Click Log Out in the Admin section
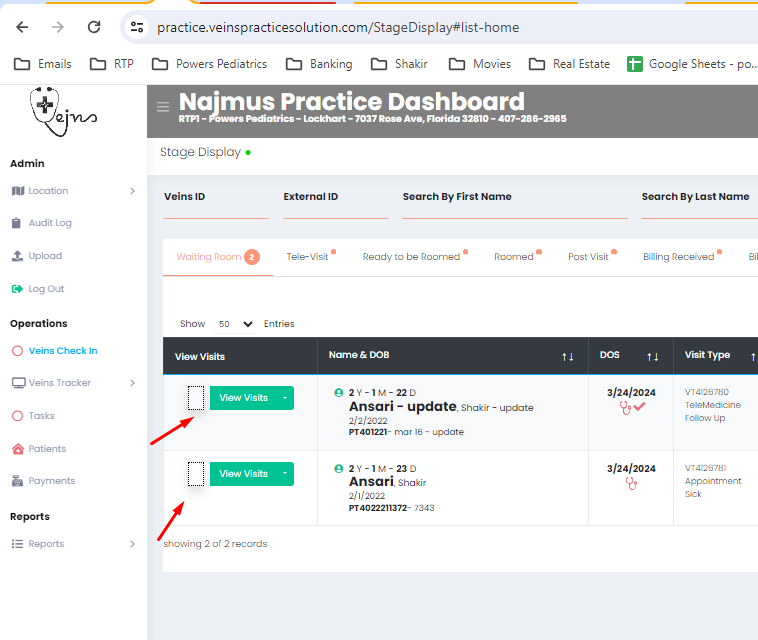Image resolution: width=758 pixels, height=640 pixels. pos(45,289)
